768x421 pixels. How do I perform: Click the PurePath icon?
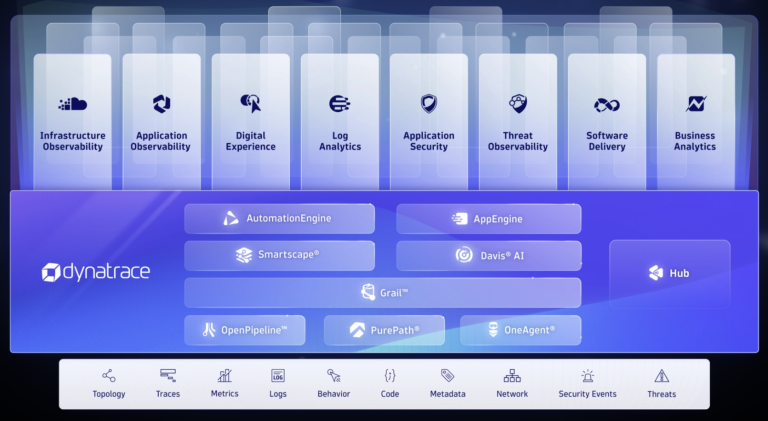click(x=357, y=330)
